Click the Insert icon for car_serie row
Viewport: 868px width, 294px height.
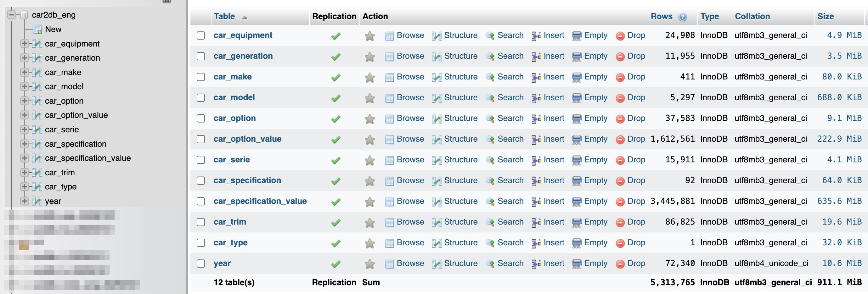(536, 161)
